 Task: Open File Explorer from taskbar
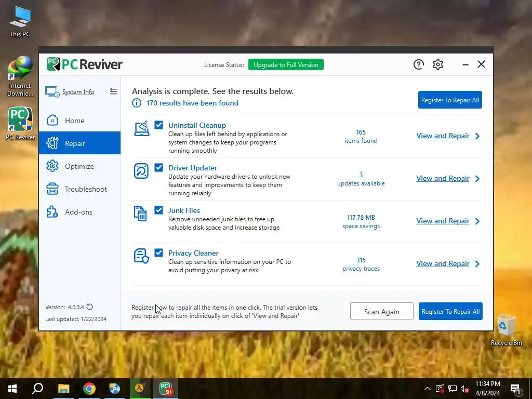[x=64, y=389]
